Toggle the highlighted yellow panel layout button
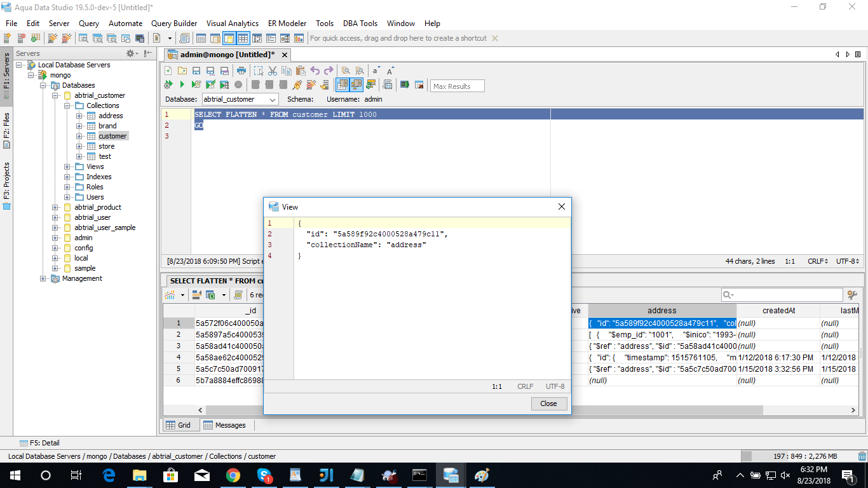 229,38
